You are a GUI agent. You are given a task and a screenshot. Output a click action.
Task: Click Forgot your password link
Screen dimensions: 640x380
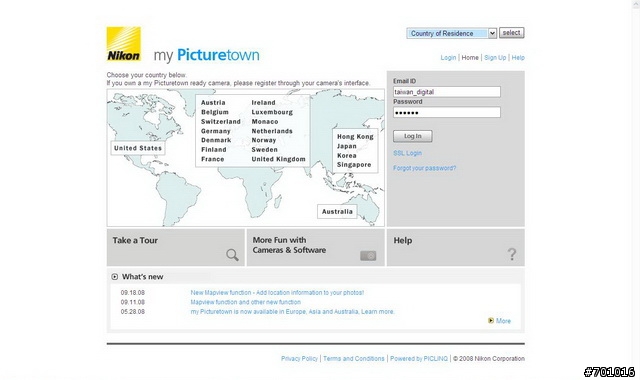[x=424, y=168]
